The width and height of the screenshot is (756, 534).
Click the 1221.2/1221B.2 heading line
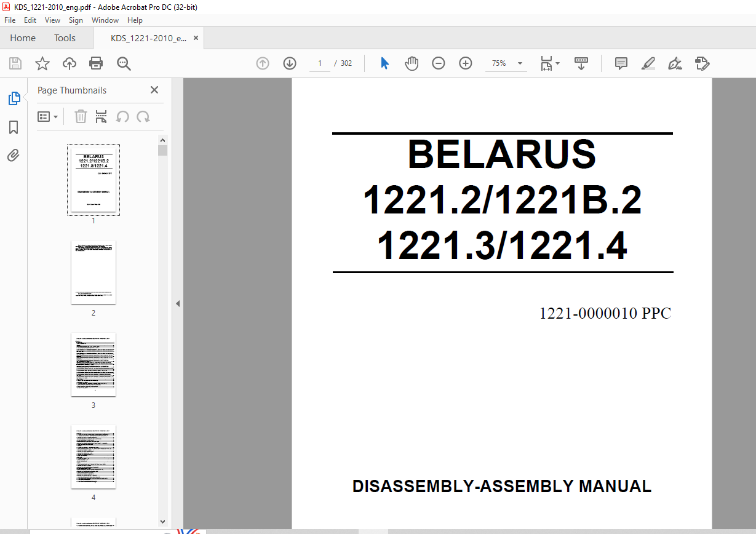[502, 201]
